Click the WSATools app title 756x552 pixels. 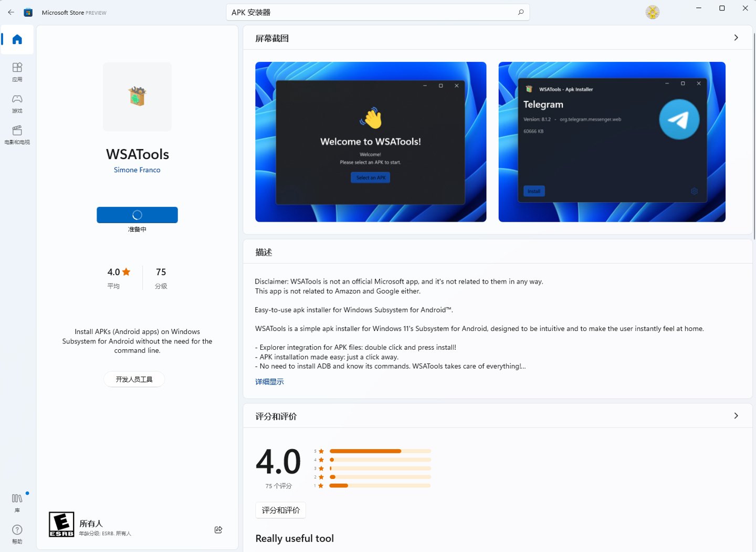[x=138, y=154]
